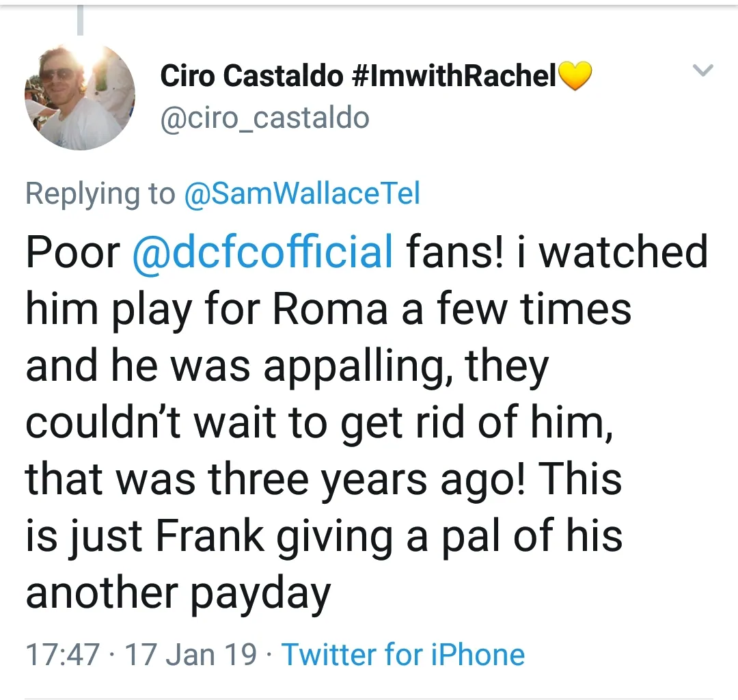Viewport: 738px width, 700px height.
Task: Click the word "Roma" in the tweet
Action: [331, 309]
